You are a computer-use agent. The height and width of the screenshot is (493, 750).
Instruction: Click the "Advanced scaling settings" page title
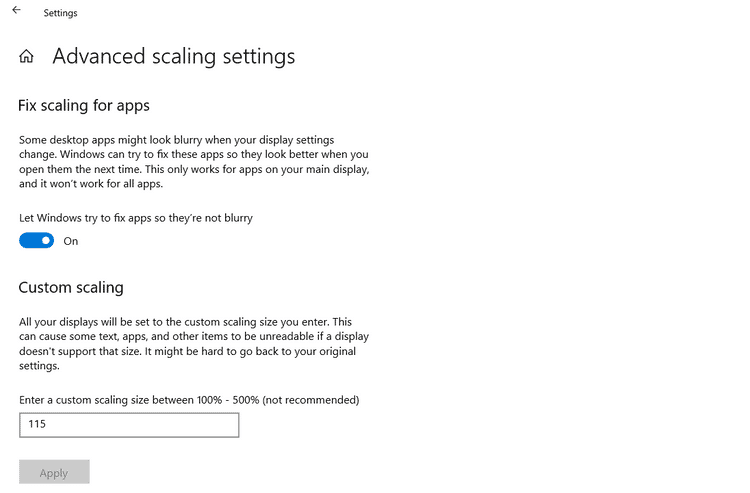[173, 56]
